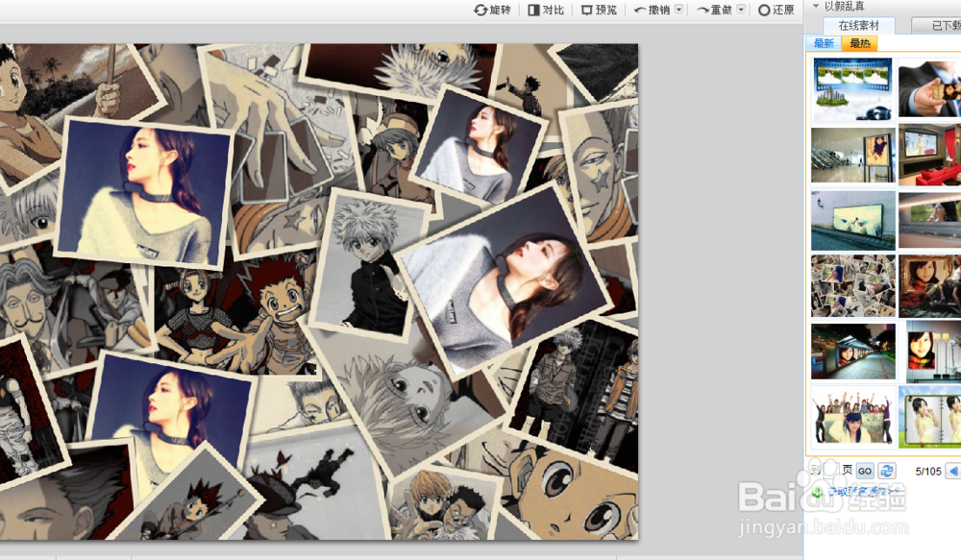961x560 pixels.
Task: Pick the ornate gold-frame portrait template thumbnail
Action: [x=929, y=286]
